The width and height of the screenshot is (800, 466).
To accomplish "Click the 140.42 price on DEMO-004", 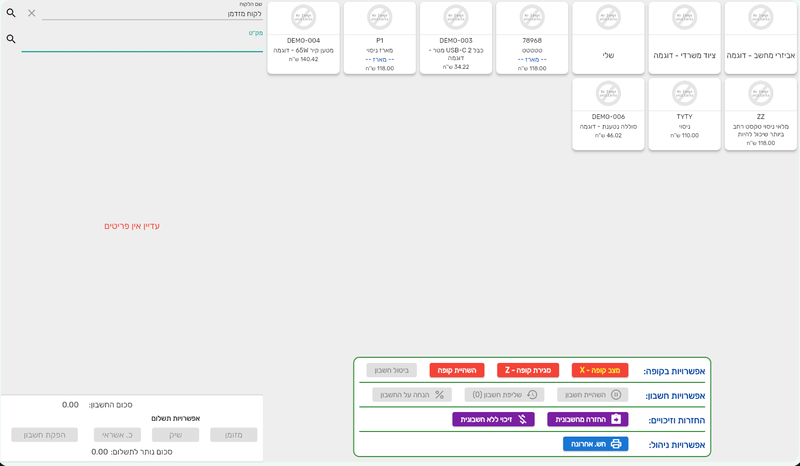I will tap(303, 59).
